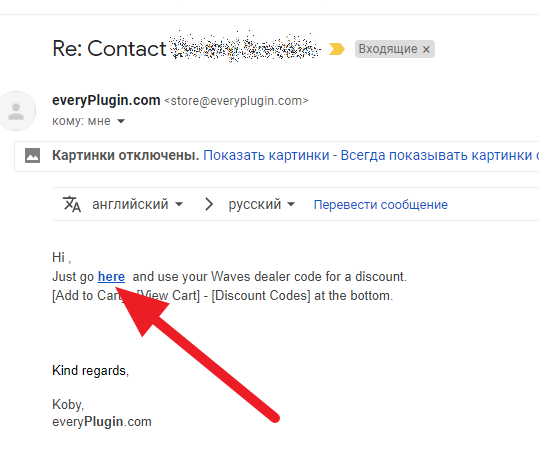Select the store@everyplugin.com address

click(236, 101)
